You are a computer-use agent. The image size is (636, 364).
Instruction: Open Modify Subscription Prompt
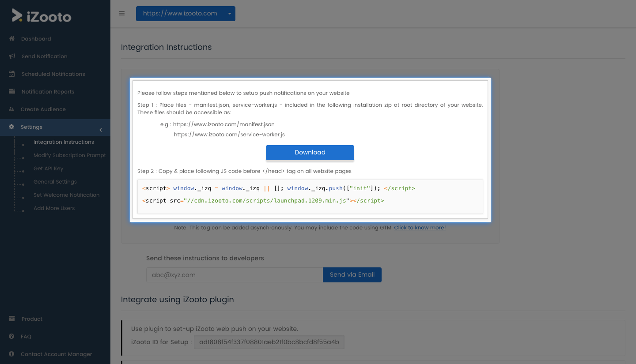pos(70,155)
